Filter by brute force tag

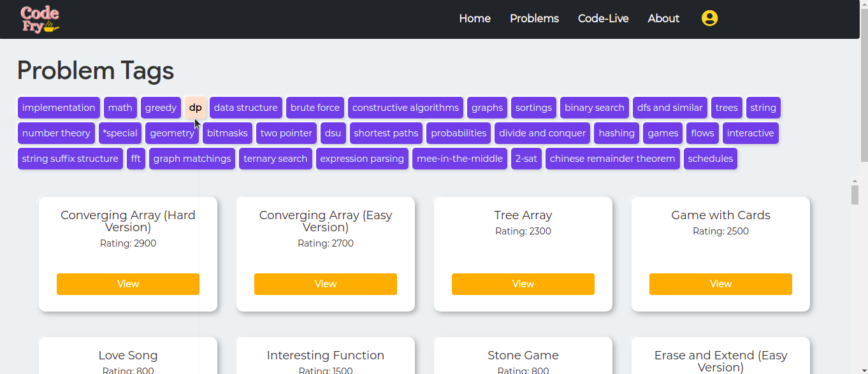click(315, 108)
